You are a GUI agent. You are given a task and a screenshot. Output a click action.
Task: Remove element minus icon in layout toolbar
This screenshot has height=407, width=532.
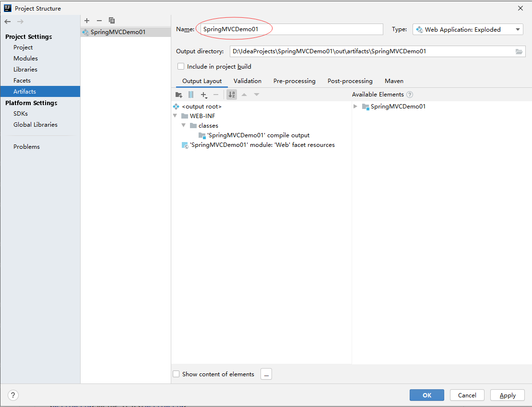(216, 95)
